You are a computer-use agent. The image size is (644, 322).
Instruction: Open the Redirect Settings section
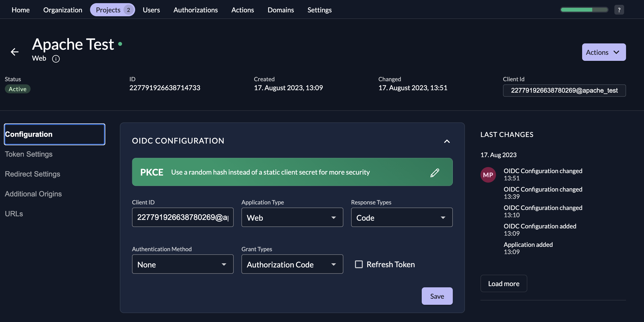[x=33, y=174]
